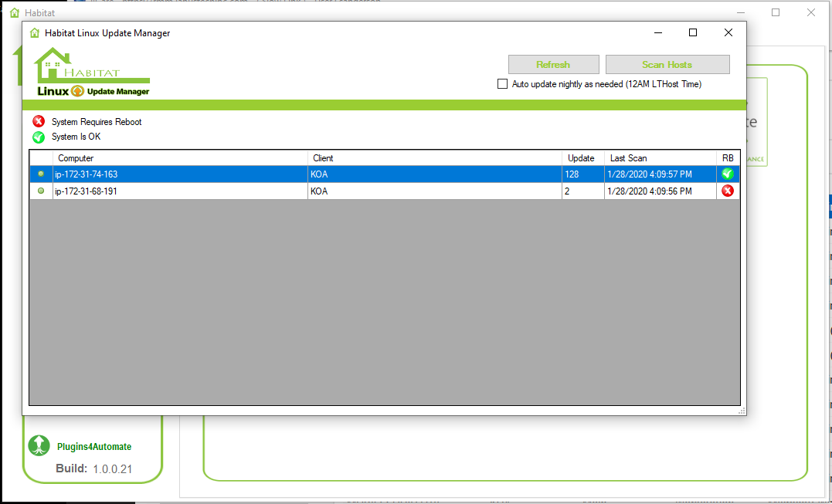Click the Linux Update Manager logo text
This screenshot has width=832, height=504.
[93, 91]
